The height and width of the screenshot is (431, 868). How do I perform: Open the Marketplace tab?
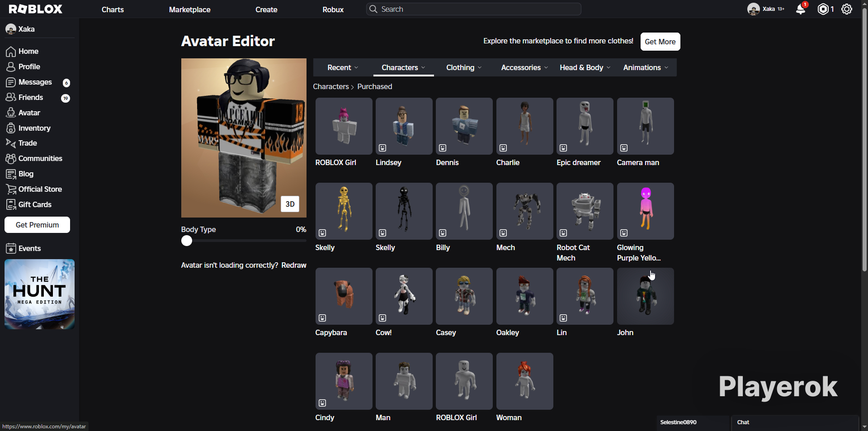coord(189,9)
